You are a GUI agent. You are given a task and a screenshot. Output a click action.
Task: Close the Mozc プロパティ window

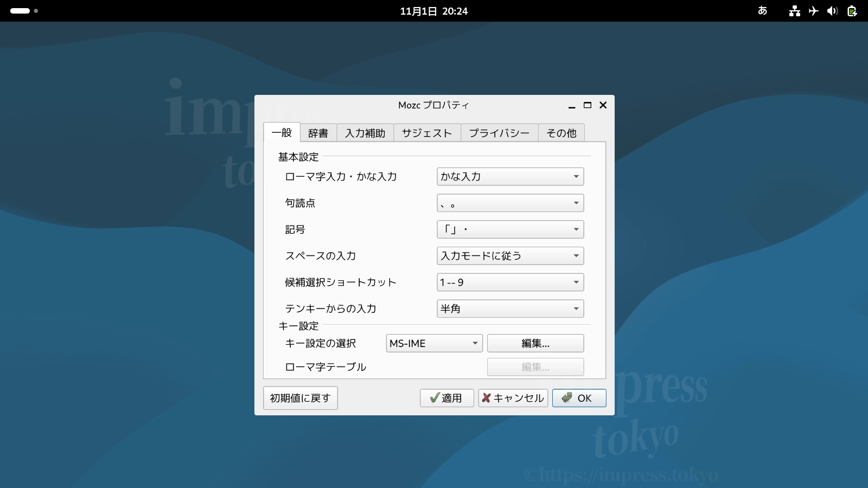pyautogui.click(x=603, y=105)
